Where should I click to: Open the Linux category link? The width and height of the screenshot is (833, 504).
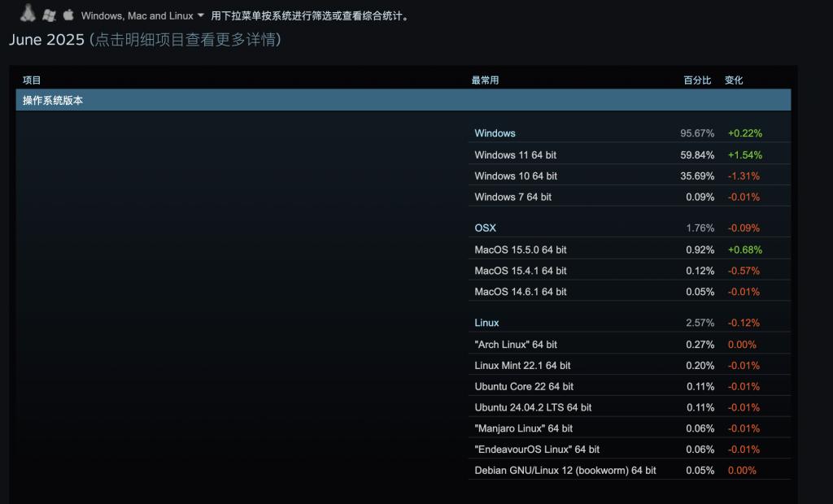(x=486, y=323)
